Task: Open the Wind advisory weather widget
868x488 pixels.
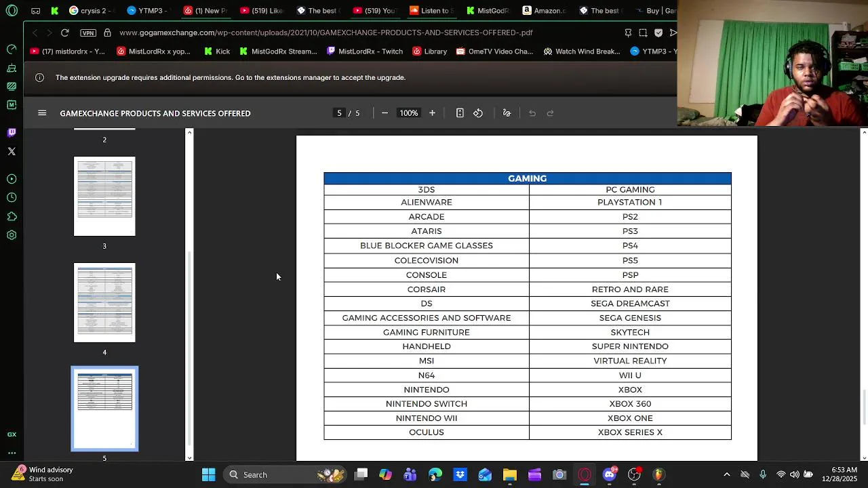Action: [x=42, y=474]
